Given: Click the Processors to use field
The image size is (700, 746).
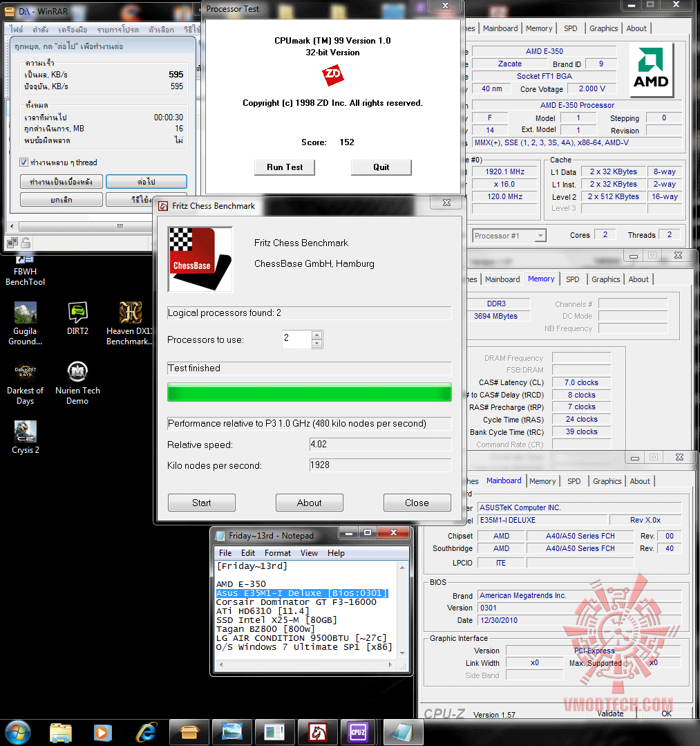Looking at the screenshot, I should [x=297, y=339].
